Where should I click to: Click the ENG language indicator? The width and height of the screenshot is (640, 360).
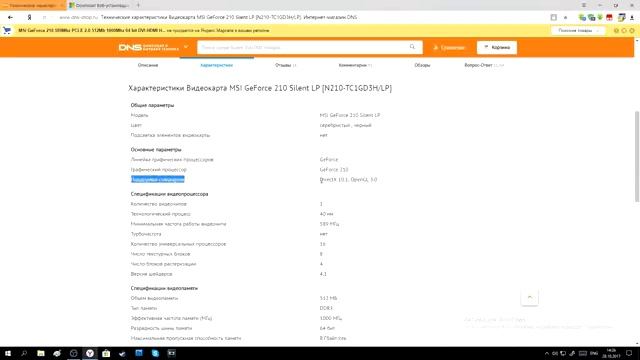coord(594,353)
